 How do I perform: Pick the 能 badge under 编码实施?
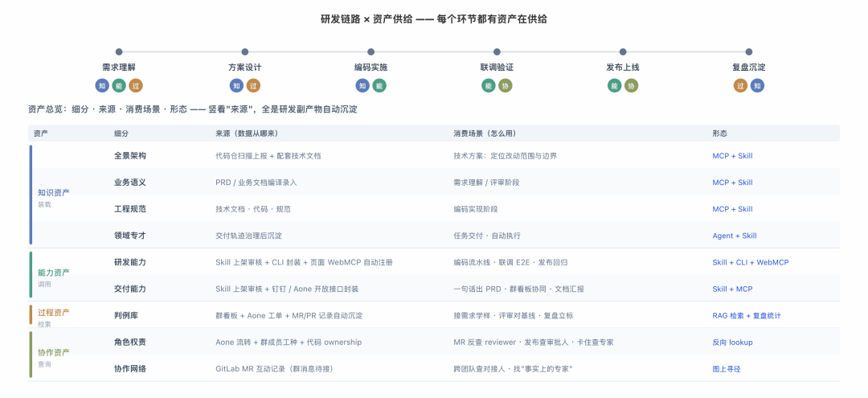point(379,85)
